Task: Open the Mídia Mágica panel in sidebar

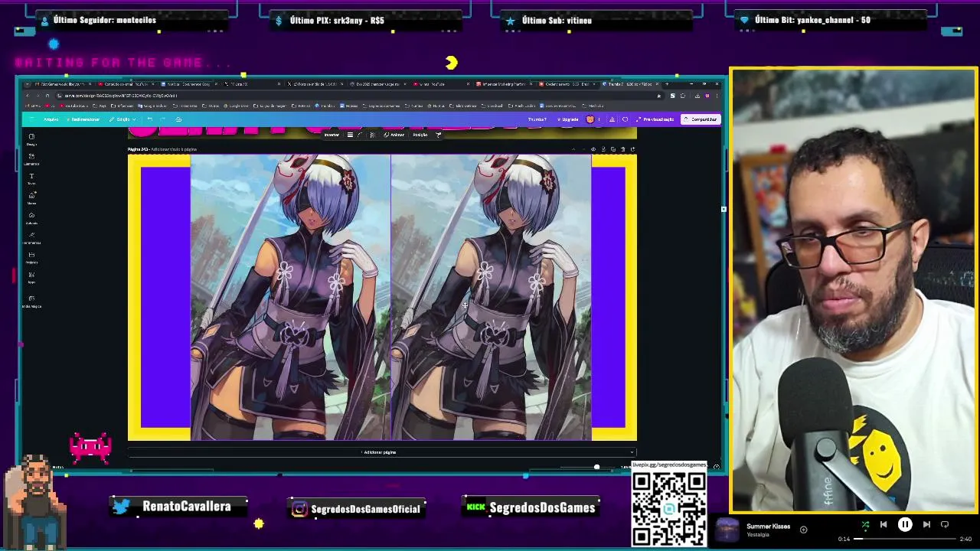Action: [x=31, y=302]
